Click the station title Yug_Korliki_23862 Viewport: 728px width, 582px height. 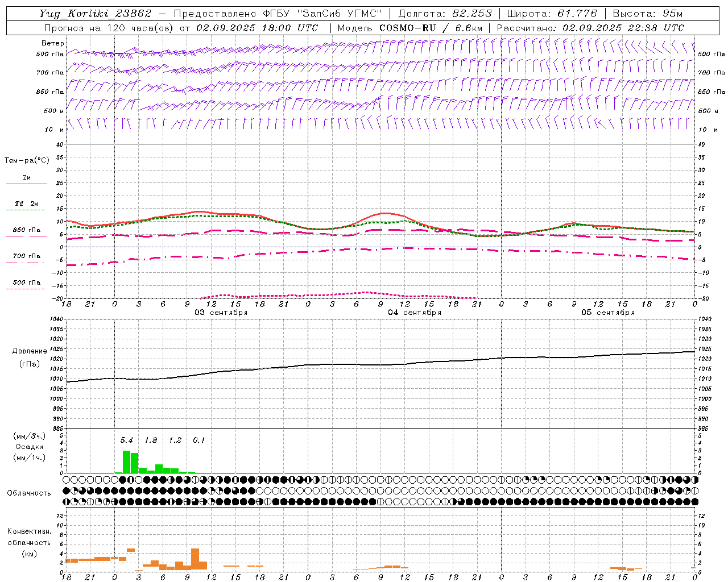pos(95,14)
